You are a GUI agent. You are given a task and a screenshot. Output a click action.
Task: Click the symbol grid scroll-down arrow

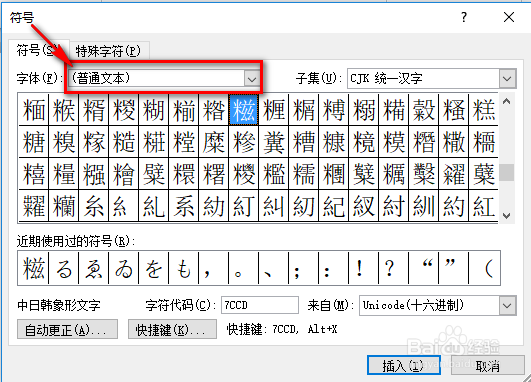tap(507, 215)
